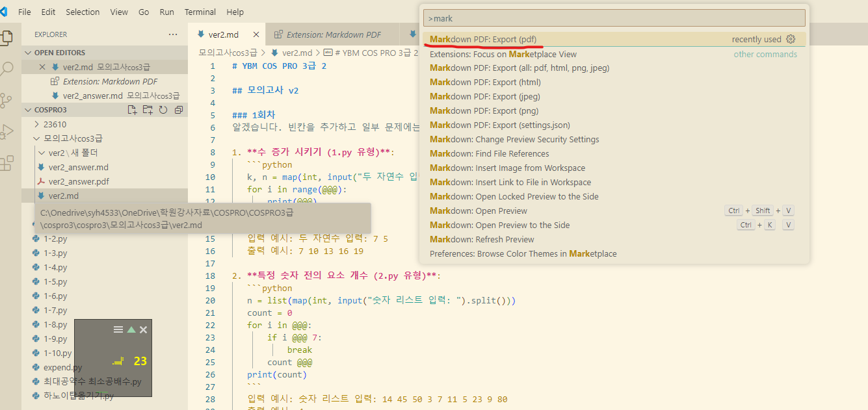Screen dimensions: 868x410
Task: Select Preferences: Browse Color Themes in Marketplace
Action: [x=614, y=253]
